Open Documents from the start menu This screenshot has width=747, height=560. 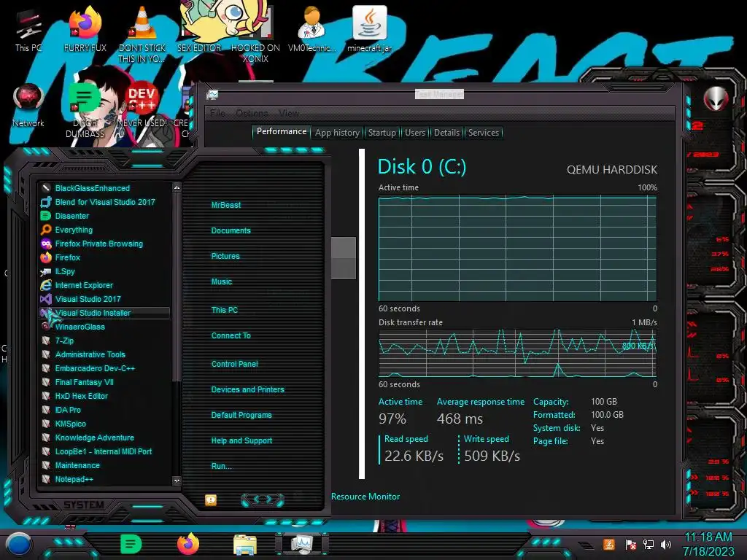(231, 230)
